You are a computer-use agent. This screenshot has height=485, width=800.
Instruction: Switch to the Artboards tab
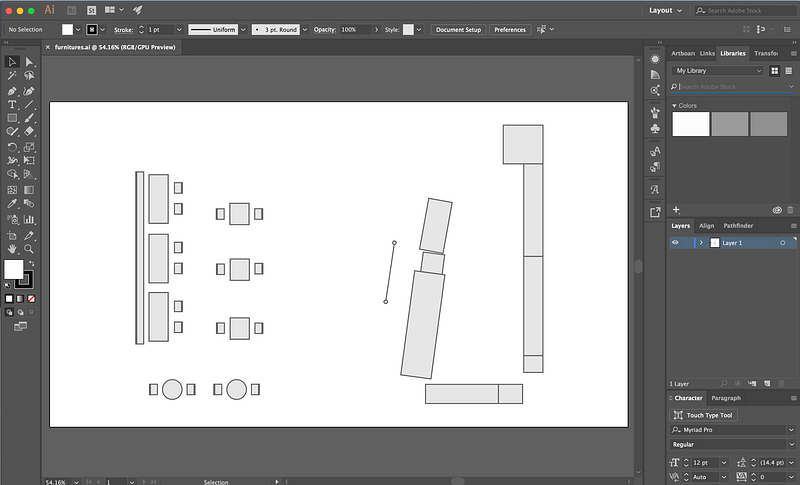(x=682, y=53)
